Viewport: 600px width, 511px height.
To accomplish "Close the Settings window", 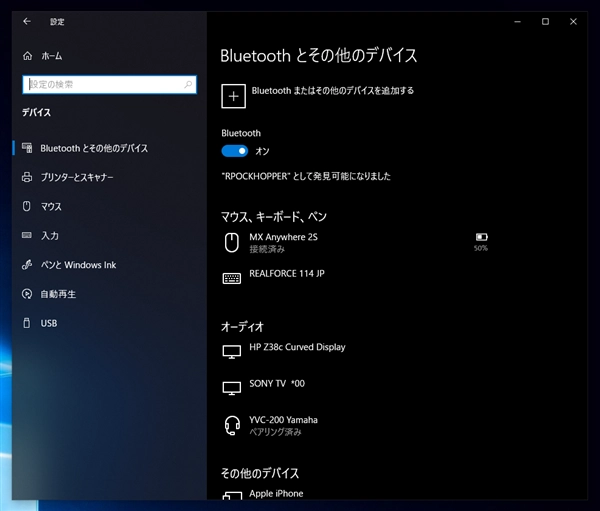I will point(573,22).
